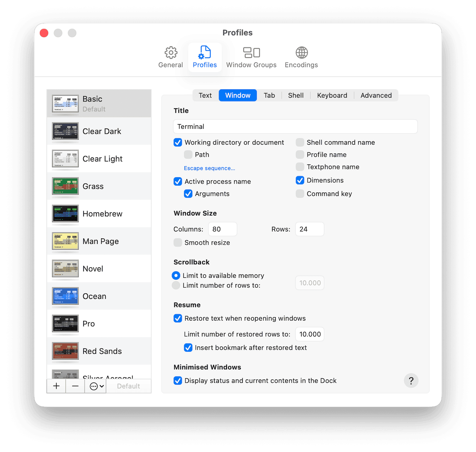Uncheck the Arguments checkbox

pyautogui.click(x=188, y=194)
